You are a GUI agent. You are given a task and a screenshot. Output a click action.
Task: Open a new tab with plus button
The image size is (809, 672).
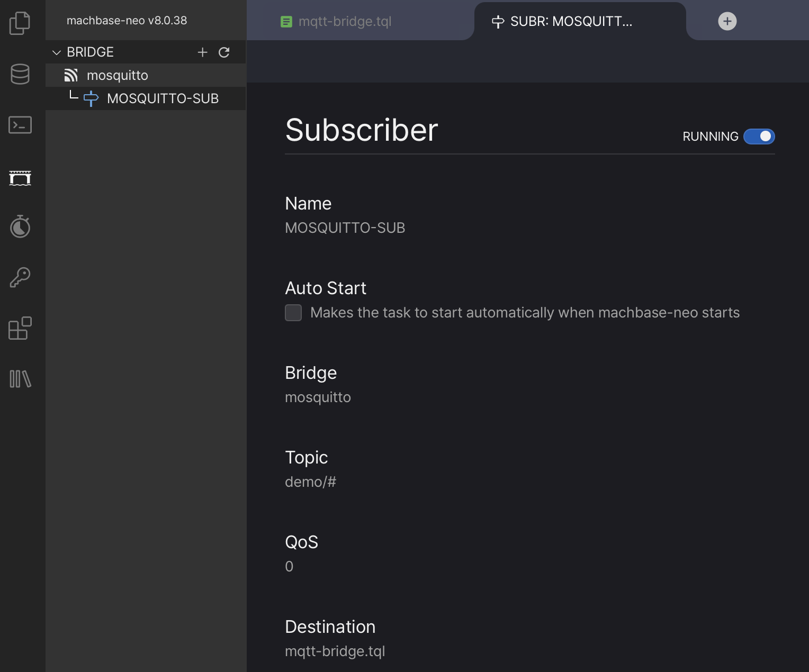click(x=727, y=21)
